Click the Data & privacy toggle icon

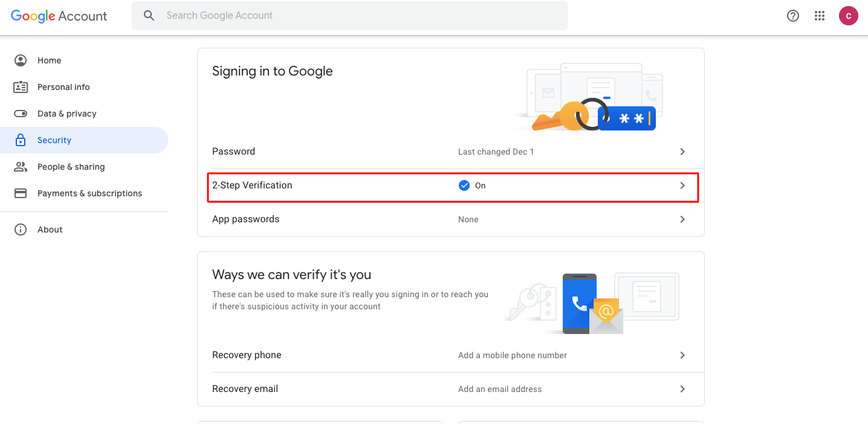pos(21,114)
